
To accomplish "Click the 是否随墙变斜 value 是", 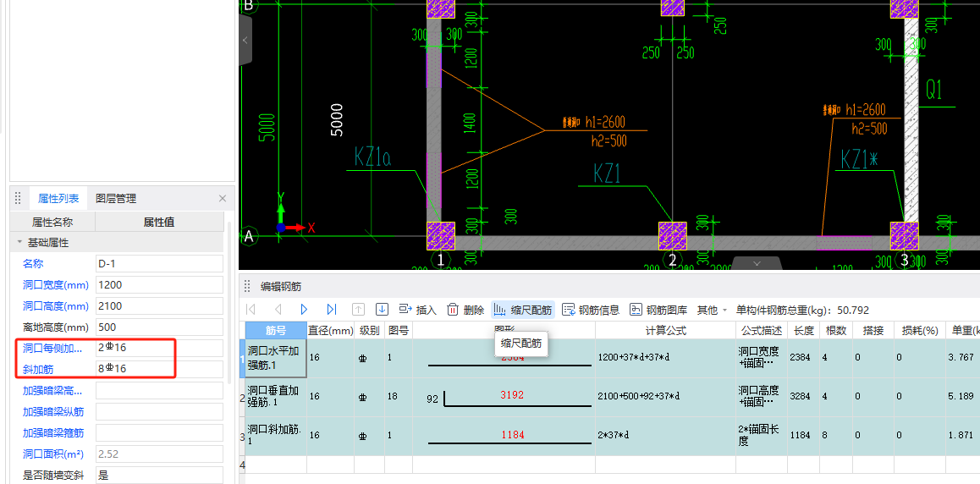I will point(159,476).
